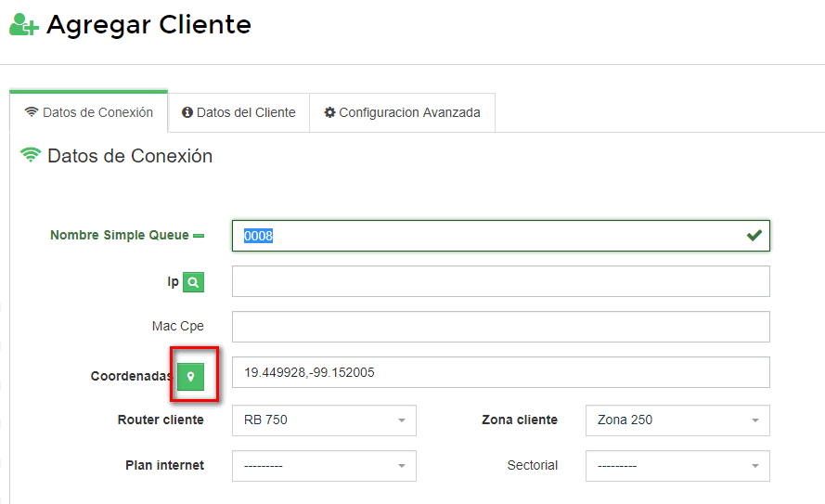Focus the Nombre Simple Queue text field

tap(492, 236)
